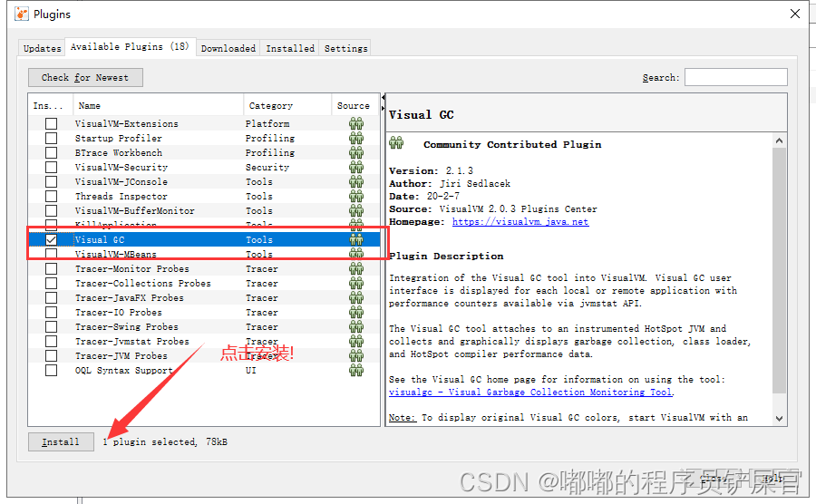Click community source icon for Tracer-Collections Probes row
Image resolution: width=816 pixels, height=504 pixels.
[356, 284]
